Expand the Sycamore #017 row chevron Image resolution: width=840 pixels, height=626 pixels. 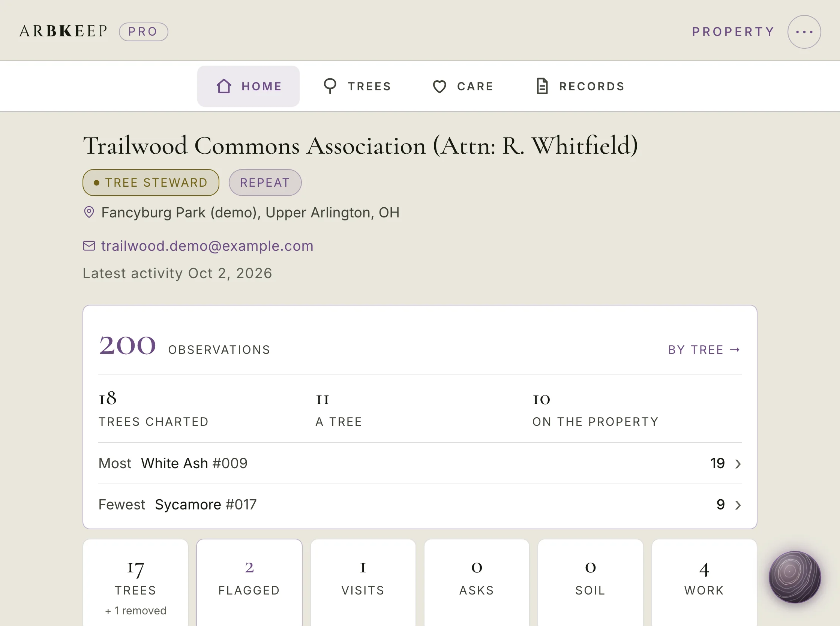(x=738, y=505)
